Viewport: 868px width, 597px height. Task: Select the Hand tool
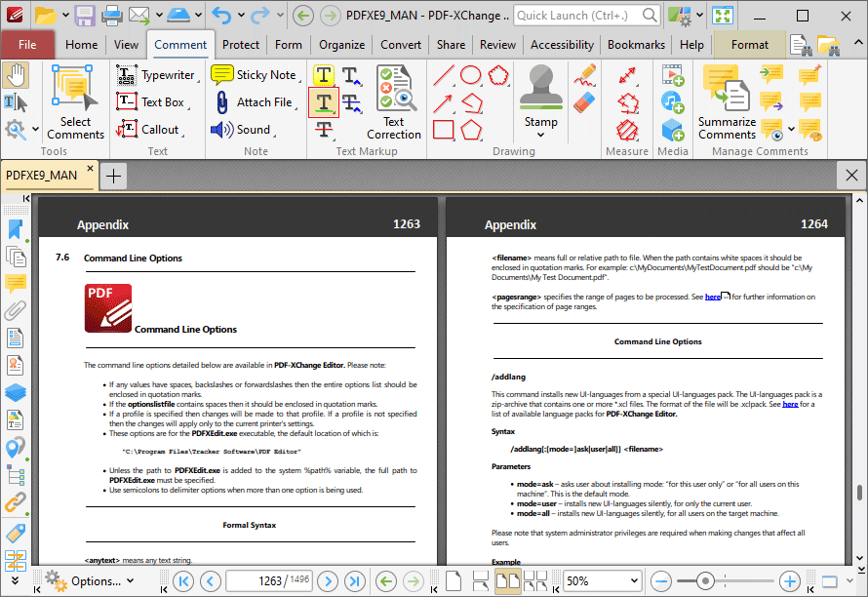click(x=17, y=74)
